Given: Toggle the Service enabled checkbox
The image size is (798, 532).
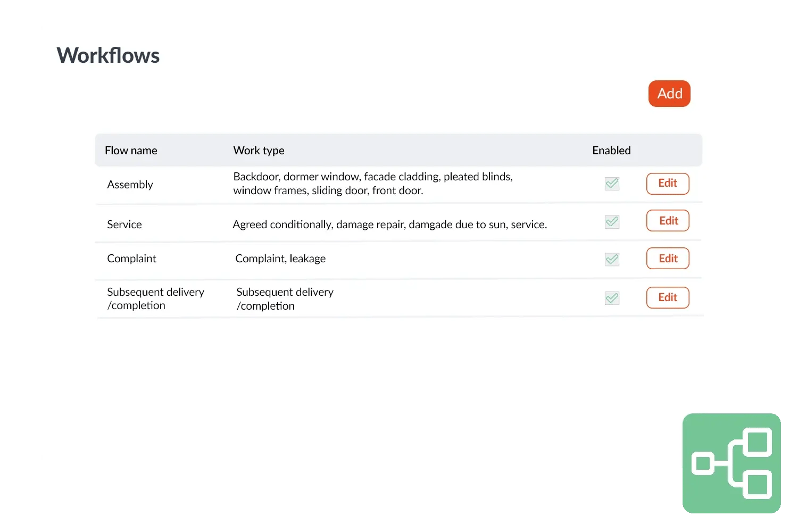Looking at the screenshot, I should [612, 222].
